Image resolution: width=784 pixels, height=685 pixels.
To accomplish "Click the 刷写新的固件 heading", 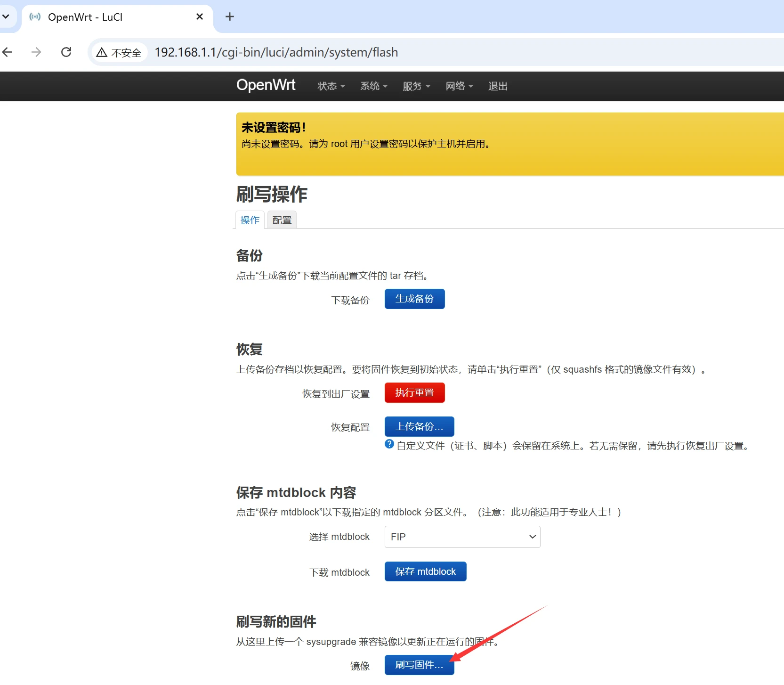I will (276, 621).
